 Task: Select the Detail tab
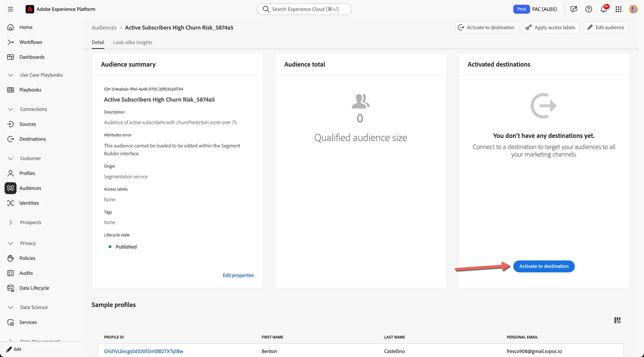click(98, 42)
